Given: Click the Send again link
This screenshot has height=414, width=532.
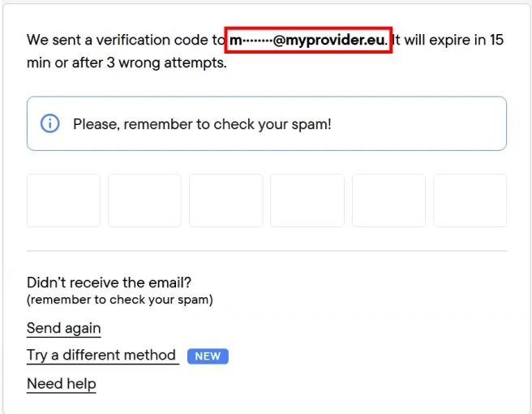Looking at the screenshot, I should 64,329.
